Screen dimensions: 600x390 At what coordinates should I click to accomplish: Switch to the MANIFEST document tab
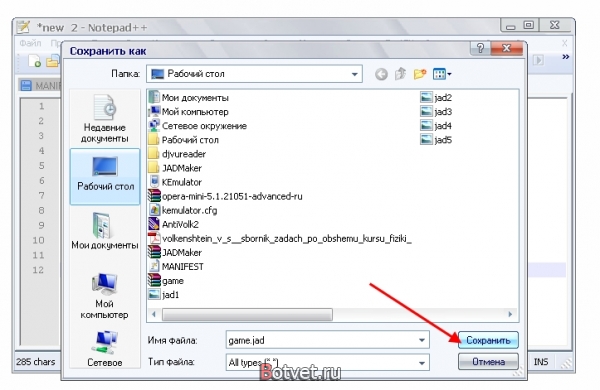point(41,85)
